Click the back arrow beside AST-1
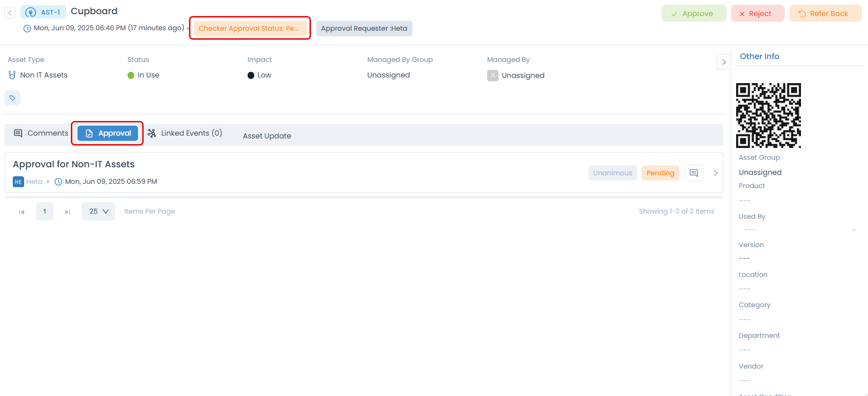 pos(10,13)
